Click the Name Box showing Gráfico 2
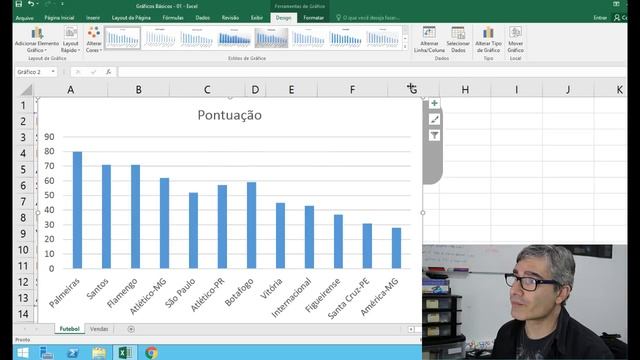Screen dimensions: 640x360 (x=33, y=72)
